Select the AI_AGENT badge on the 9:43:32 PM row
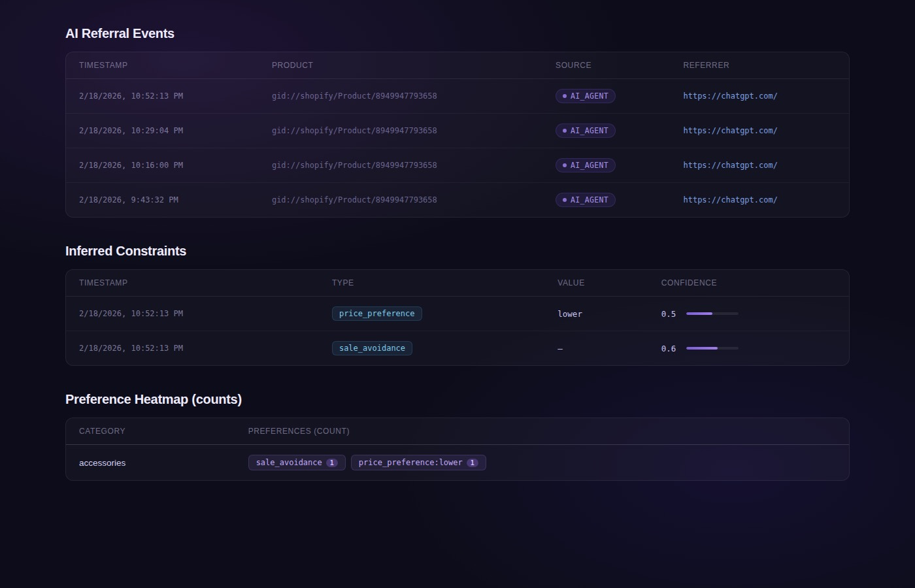This screenshot has height=588, width=915. tap(585, 199)
